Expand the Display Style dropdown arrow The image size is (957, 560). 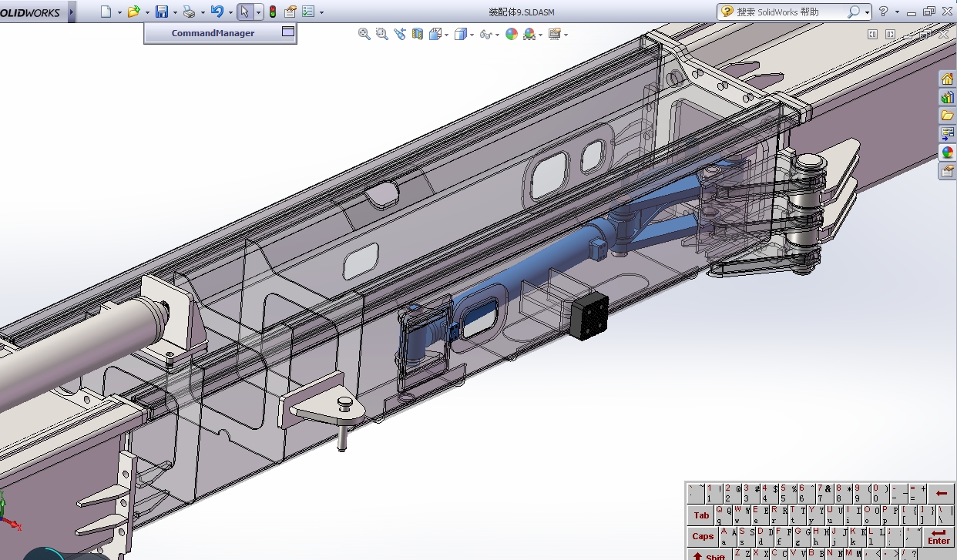472,35
